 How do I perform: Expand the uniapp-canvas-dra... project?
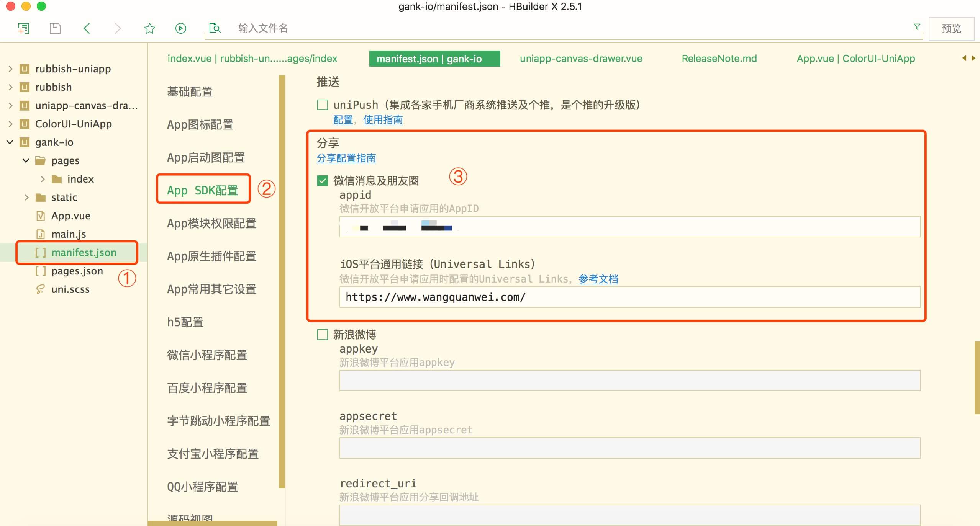pos(10,105)
